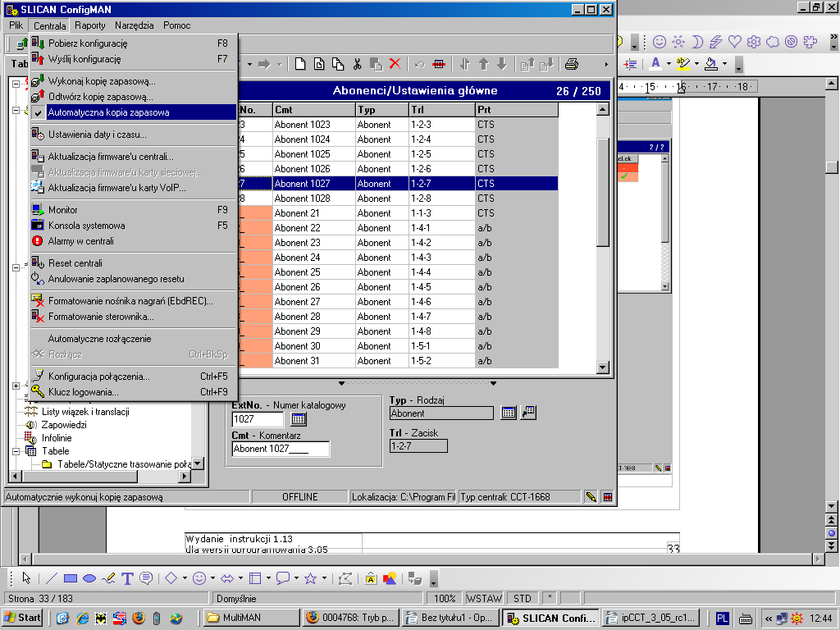Click the shortcut-arrow icon right of Typ field
The width and height of the screenshot is (840, 630).
528,413
